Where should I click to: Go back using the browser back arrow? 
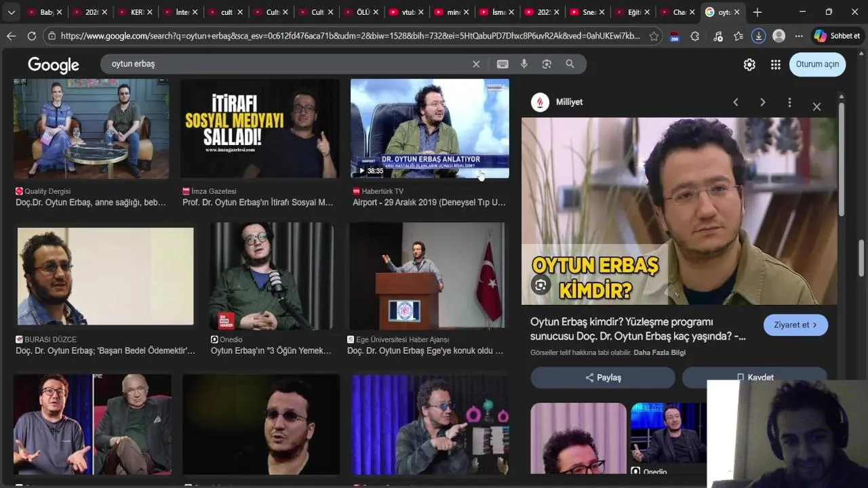(11, 36)
